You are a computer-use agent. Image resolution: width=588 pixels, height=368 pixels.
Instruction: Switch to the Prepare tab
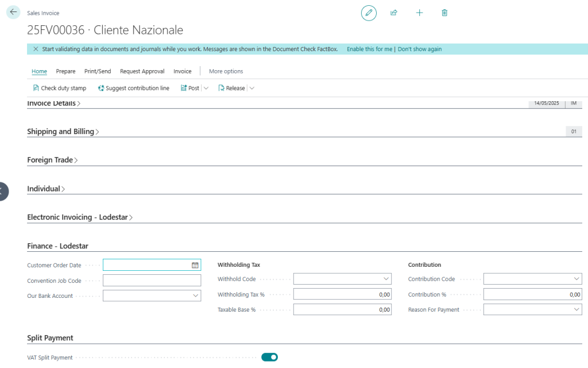65,71
